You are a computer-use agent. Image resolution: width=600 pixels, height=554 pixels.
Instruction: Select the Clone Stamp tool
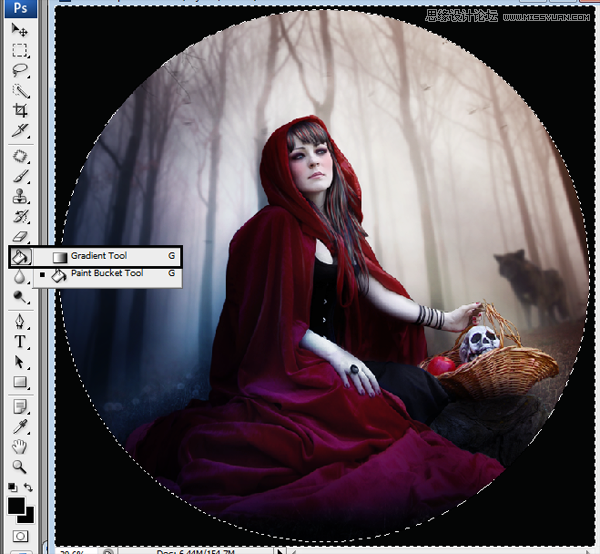coord(20,196)
